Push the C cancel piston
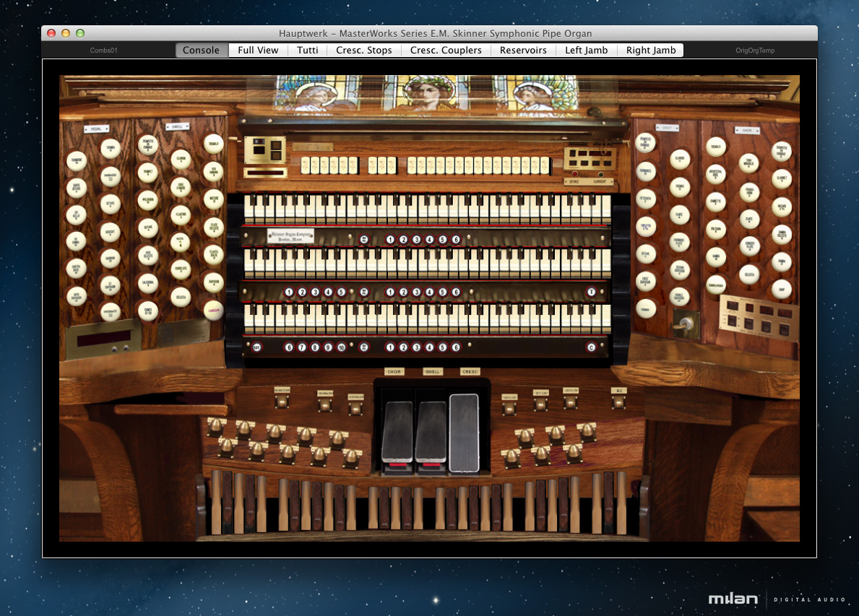This screenshot has height=616, width=859. [x=591, y=347]
